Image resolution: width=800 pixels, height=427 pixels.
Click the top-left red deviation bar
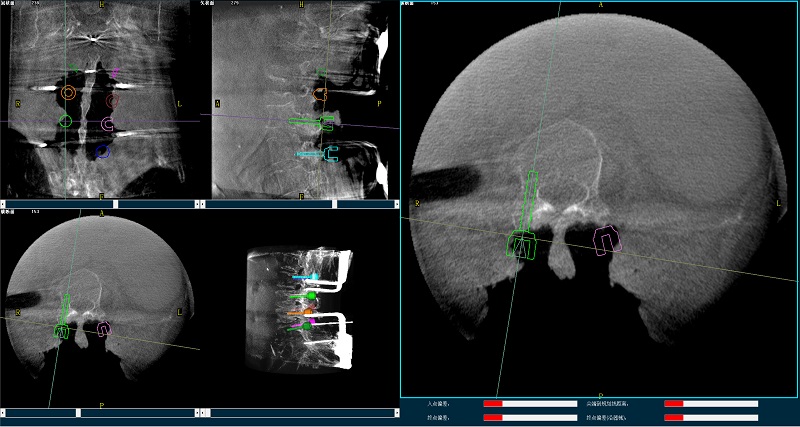(x=492, y=403)
